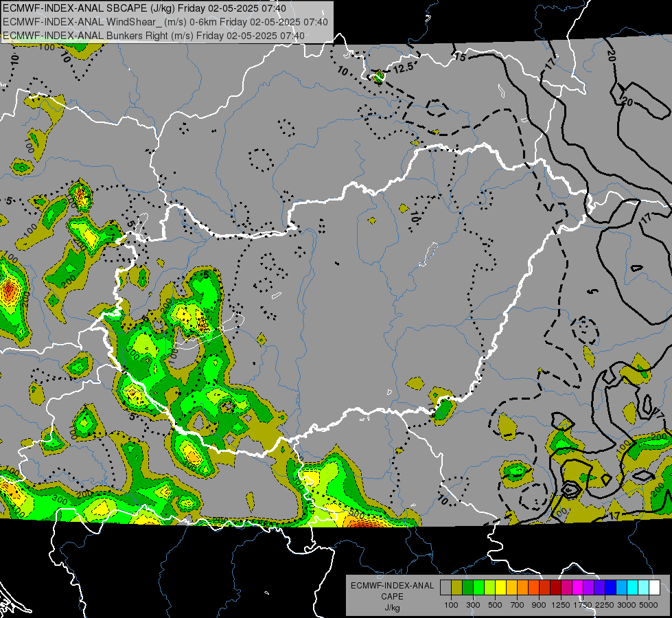Click the J/kg unit label in legend

coord(392,608)
